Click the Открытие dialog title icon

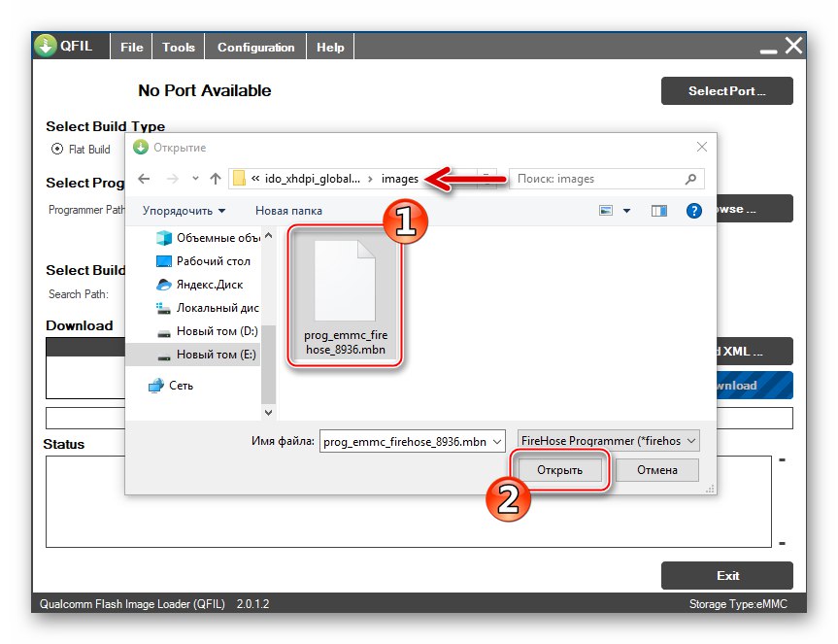coord(141,147)
